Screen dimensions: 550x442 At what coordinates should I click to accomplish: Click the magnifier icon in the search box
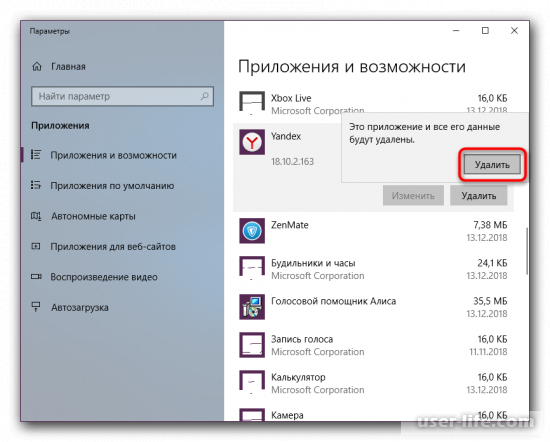(x=204, y=96)
